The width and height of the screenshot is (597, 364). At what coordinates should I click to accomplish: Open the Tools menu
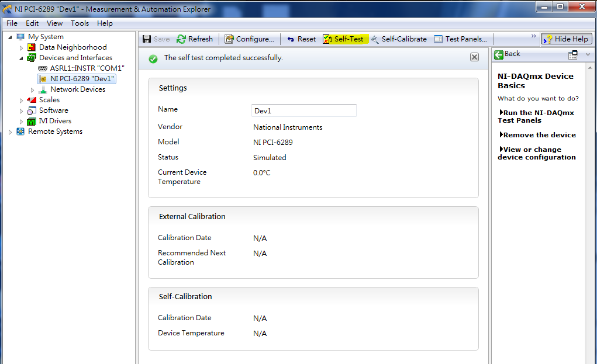coord(80,23)
